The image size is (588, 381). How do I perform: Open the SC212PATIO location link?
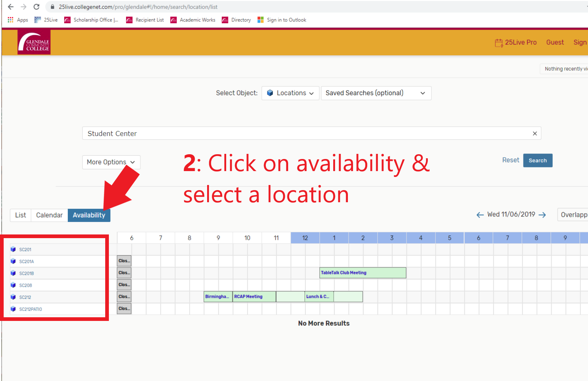tap(30, 309)
